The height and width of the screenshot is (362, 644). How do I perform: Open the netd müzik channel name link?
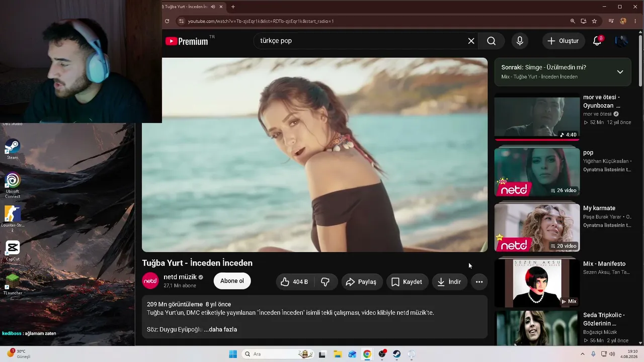(180, 277)
